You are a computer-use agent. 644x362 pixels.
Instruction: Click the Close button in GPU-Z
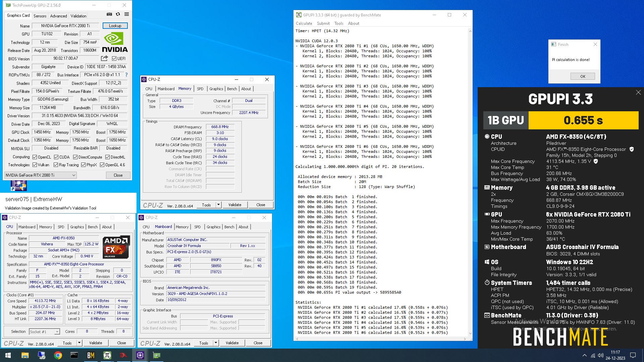118,175
